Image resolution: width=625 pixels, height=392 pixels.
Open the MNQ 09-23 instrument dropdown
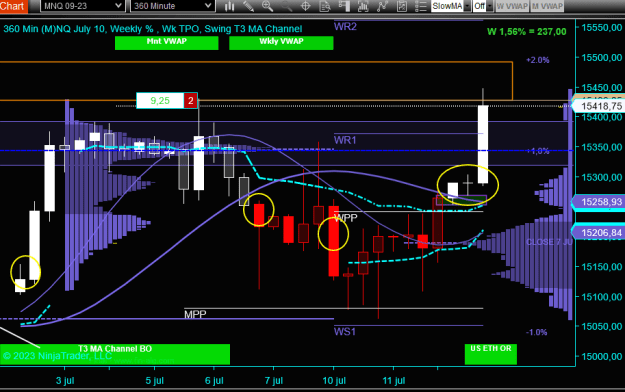[82, 6]
